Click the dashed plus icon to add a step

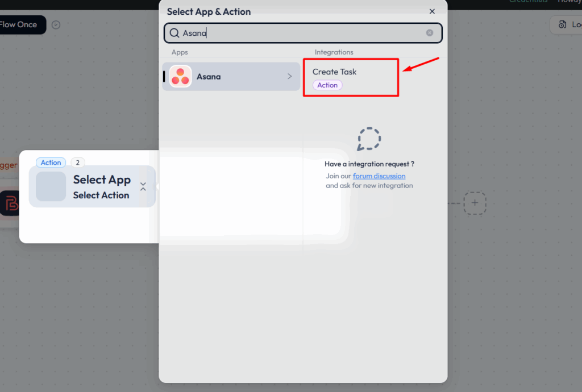coord(475,203)
